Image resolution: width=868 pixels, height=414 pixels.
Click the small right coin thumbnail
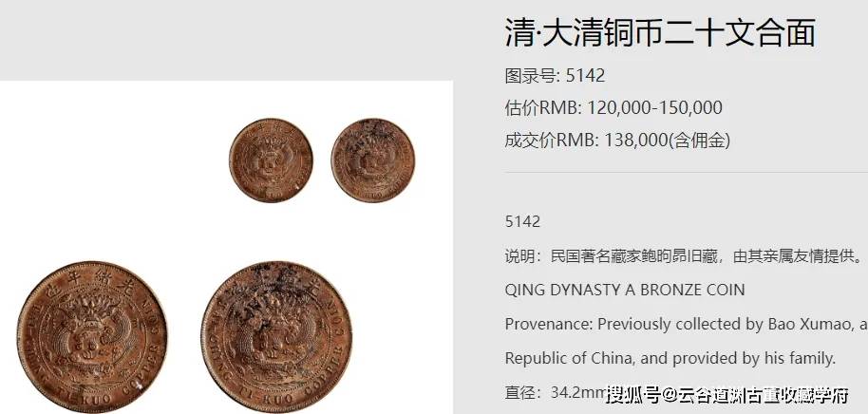(x=372, y=160)
